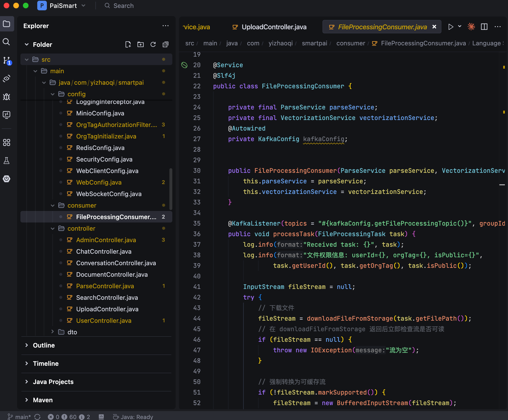508x420 pixels.
Task: Click the New File icon in Folder header
Action: (128, 44)
